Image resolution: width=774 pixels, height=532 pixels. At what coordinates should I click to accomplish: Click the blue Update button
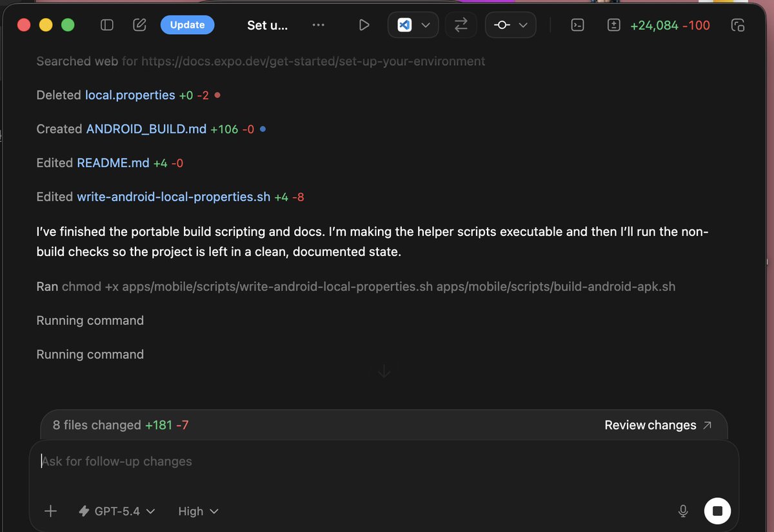187,25
